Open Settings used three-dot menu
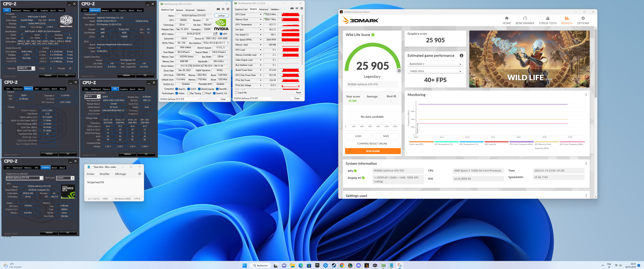Image resolution: width=644 pixels, height=269 pixels. [586, 196]
